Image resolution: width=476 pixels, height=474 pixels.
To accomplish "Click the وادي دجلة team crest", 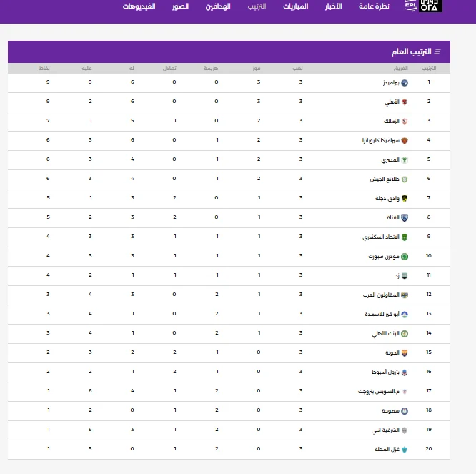I will [x=405, y=199].
